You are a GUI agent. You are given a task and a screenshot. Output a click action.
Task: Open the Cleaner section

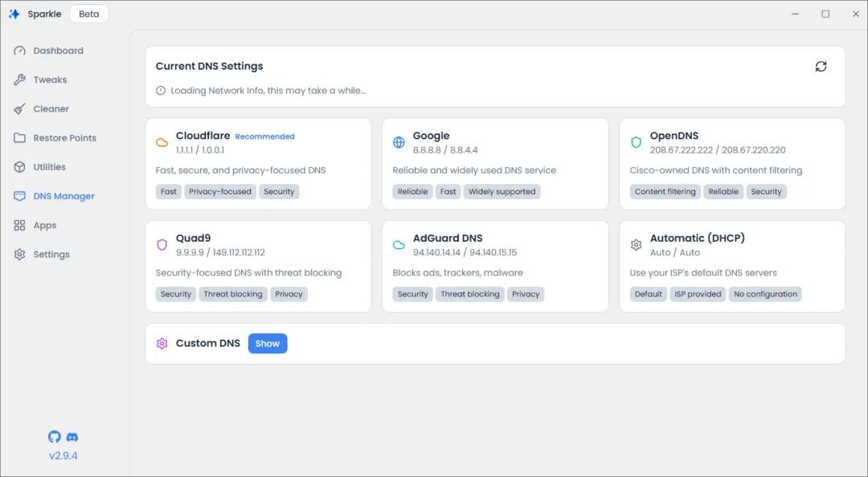[51, 109]
